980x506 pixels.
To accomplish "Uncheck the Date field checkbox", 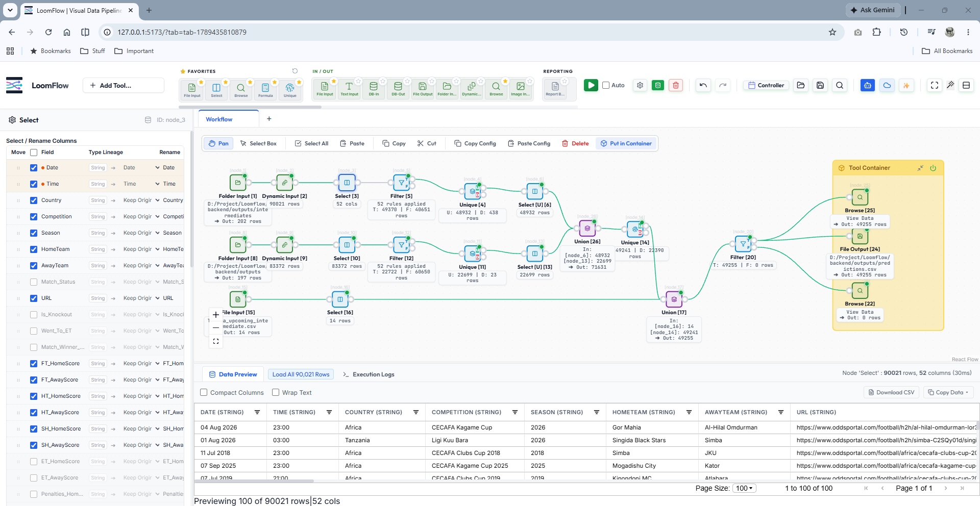I will point(34,168).
